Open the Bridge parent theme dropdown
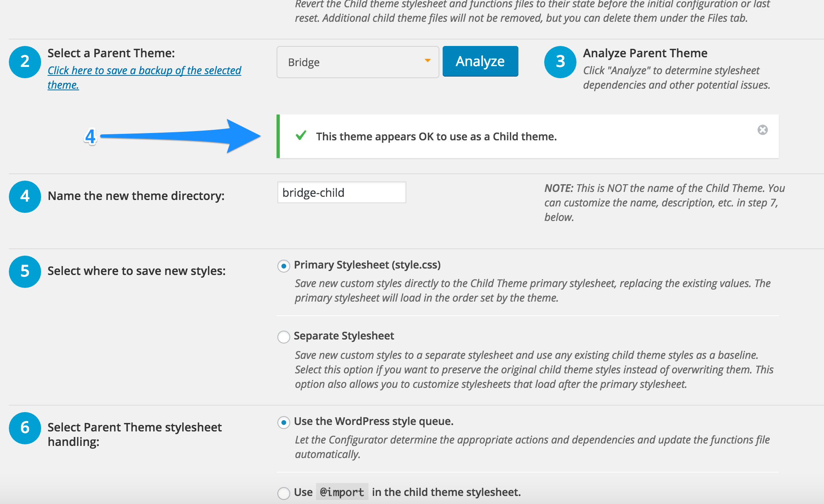Image resolution: width=824 pixels, height=504 pixels. click(358, 62)
